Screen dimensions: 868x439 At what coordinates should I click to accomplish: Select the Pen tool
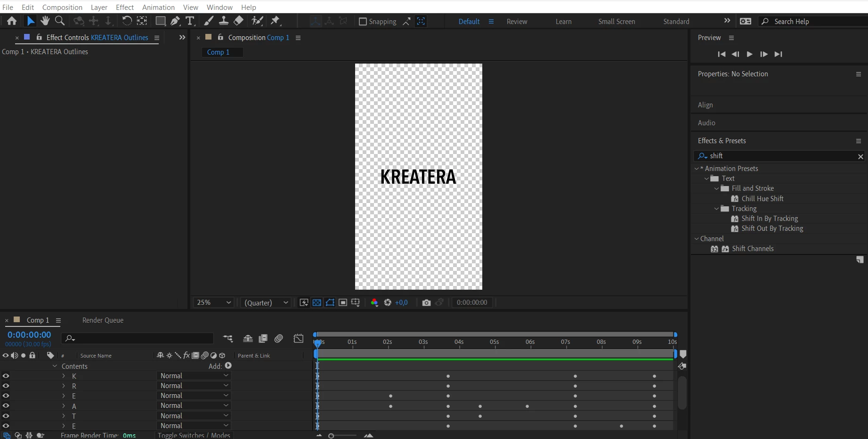[175, 21]
